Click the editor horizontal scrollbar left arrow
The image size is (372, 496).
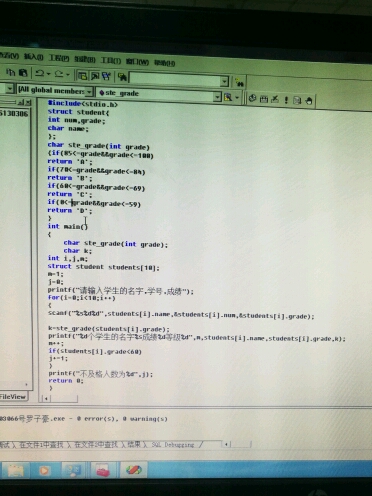click(46, 398)
